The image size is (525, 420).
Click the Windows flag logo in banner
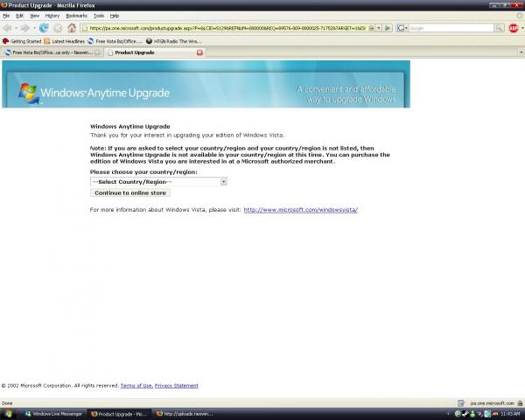click(x=28, y=93)
